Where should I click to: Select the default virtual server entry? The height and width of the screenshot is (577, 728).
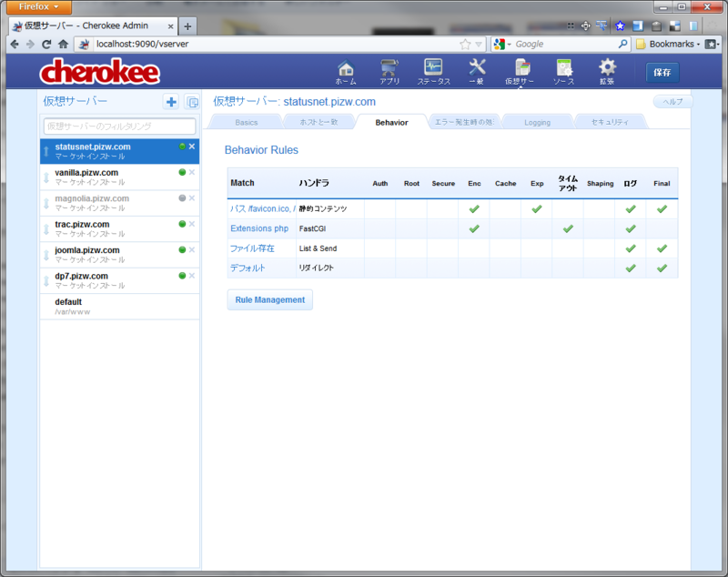click(x=120, y=307)
